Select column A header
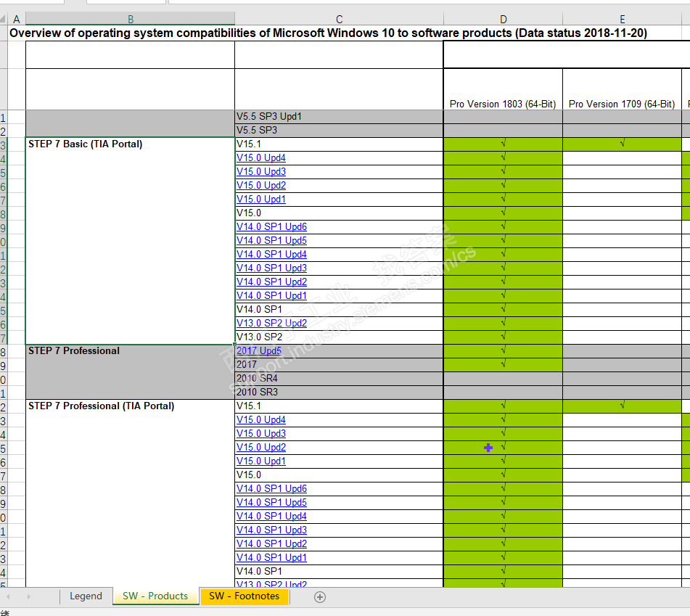 coord(16,20)
